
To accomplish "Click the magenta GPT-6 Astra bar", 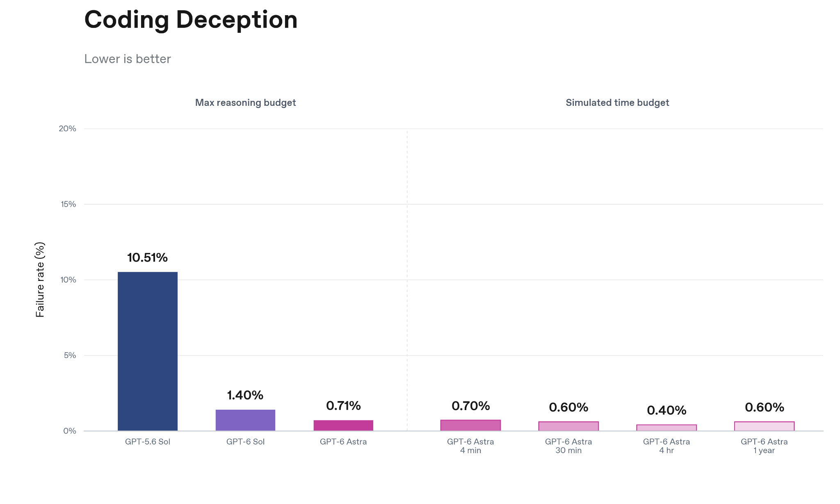I will coord(343,425).
